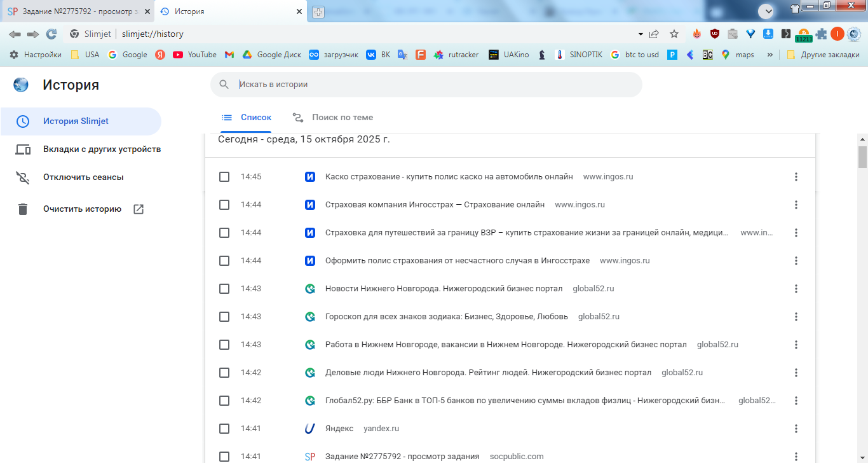Select the Список tab

click(x=247, y=118)
